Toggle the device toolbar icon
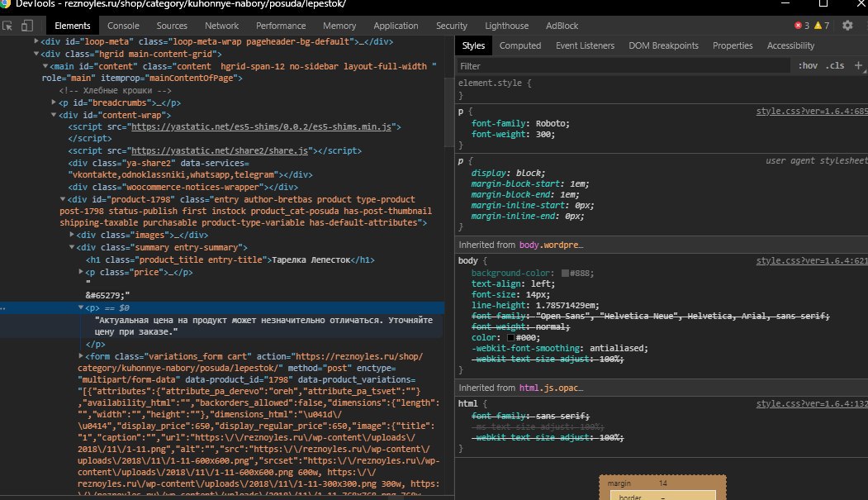868x500 pixels. (x=28, y=26)
